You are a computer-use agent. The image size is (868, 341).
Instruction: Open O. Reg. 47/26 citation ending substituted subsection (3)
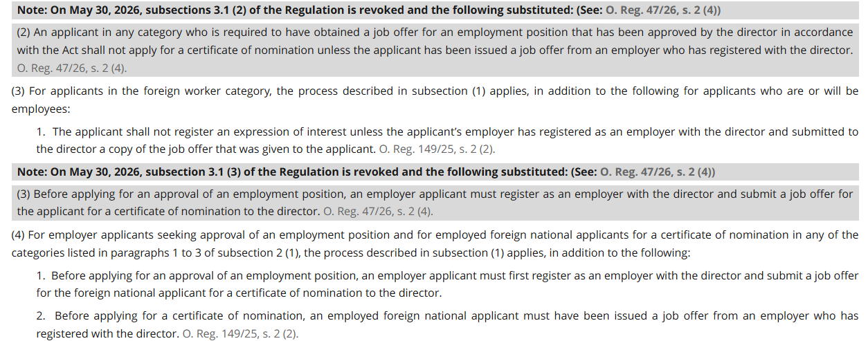click(x=378, y=212)
